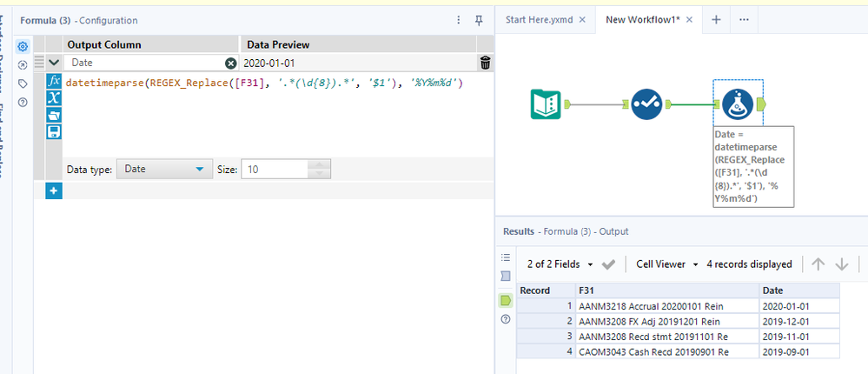This screenshot has height=374, width=868.
Task: Open a new workflow tab with plus
Action: (x=716, y=19)
